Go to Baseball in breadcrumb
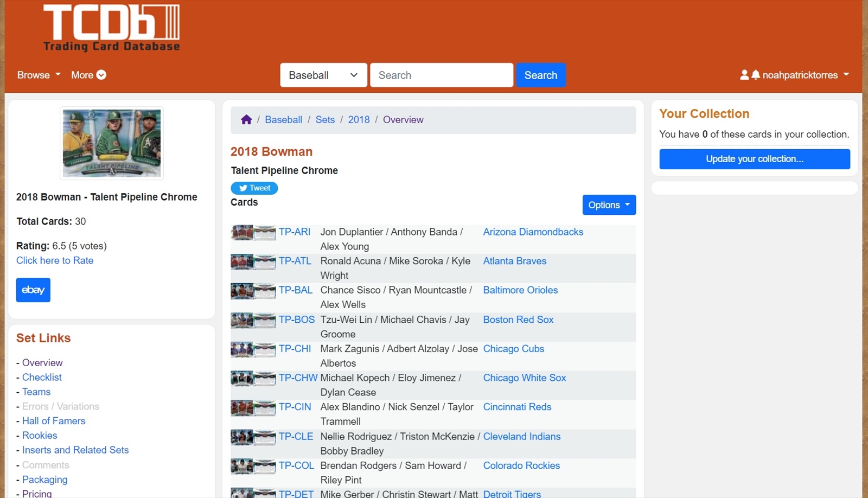This screenshot has height=498, width=868. click(x=283, y=119)
